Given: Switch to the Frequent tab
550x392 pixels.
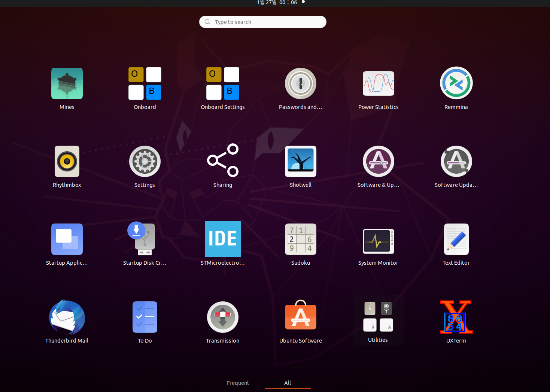Looking at the screenshot, I should [238, 383].
